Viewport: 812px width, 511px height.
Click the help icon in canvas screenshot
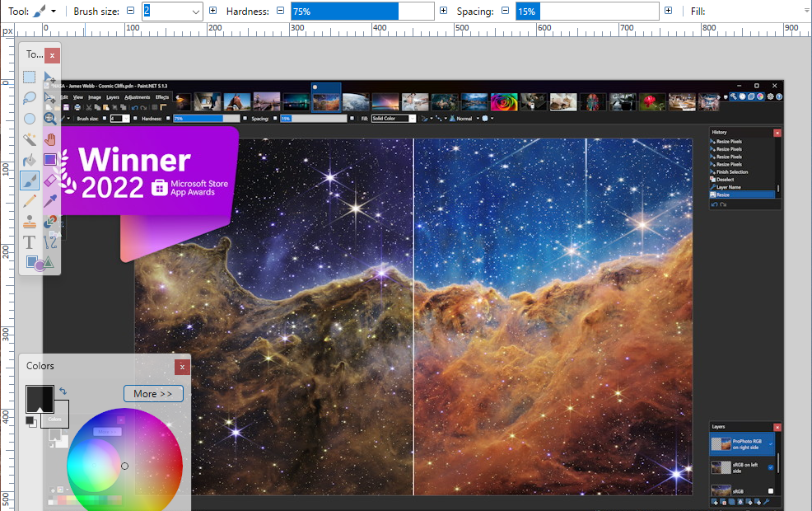(x=779, y=96)
